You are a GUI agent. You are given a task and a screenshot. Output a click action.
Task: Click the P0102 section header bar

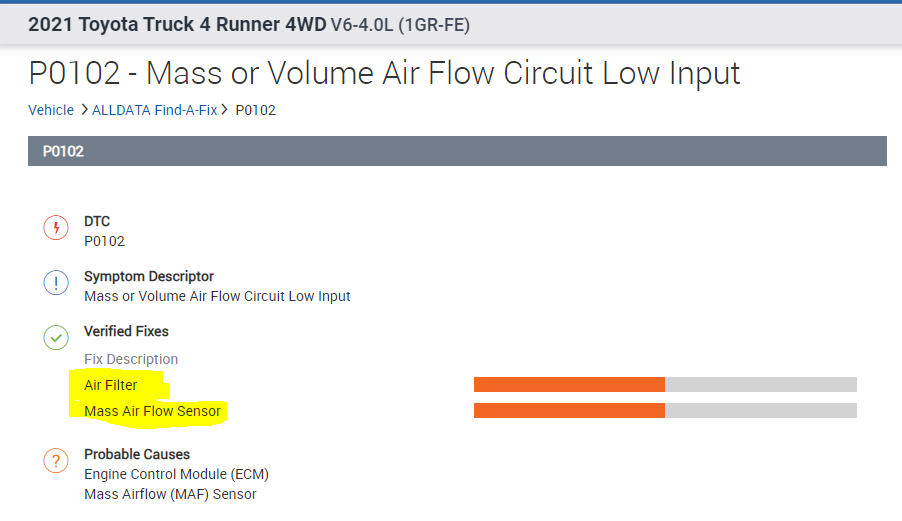pyautogui.click(x=457, y=151)
